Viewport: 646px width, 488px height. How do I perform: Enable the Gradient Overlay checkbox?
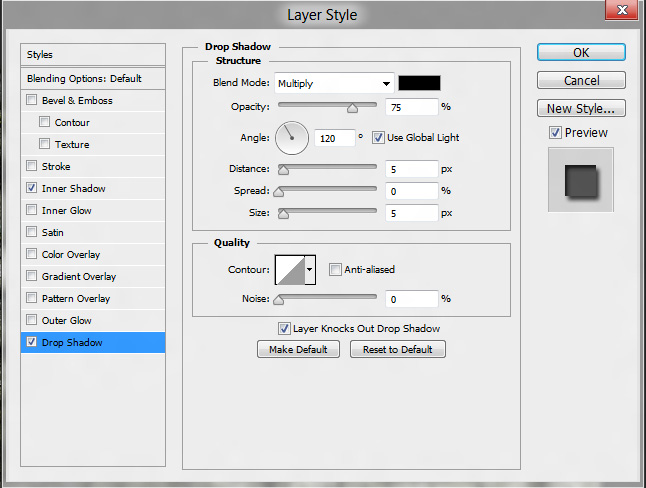coord(31,275)
